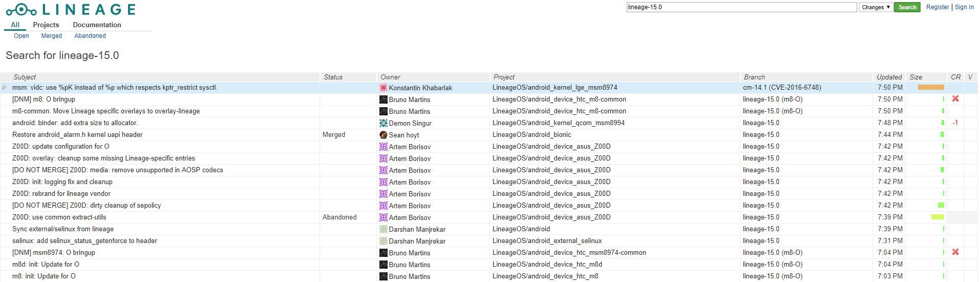Focus the search field containing lineage-15.0
The image size is (980, 282).
(x=741, y=7)
